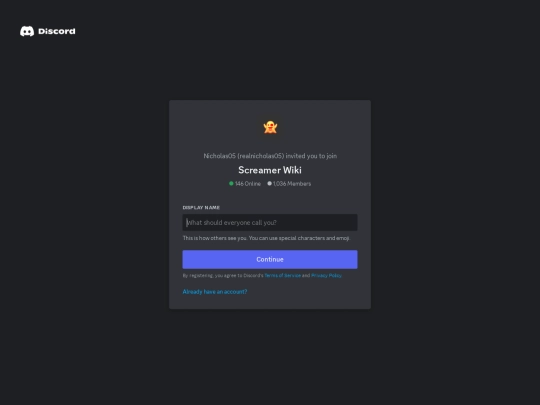540x405 pixels.
Task: Click the green online status dot
Action: (x=231, y=184)
